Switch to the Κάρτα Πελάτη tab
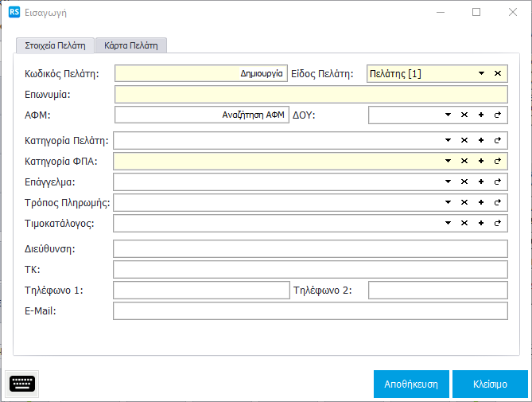 [x=131, y=45]
